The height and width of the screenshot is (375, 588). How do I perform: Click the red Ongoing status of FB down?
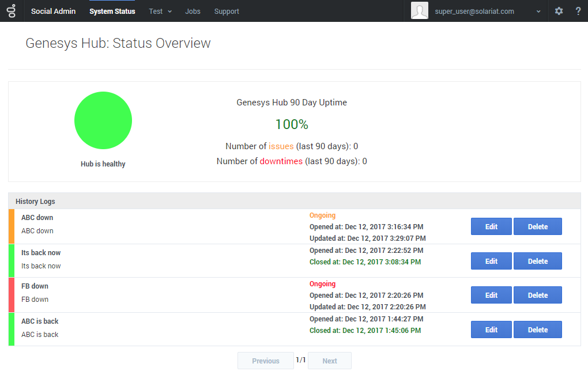(322, 283)
